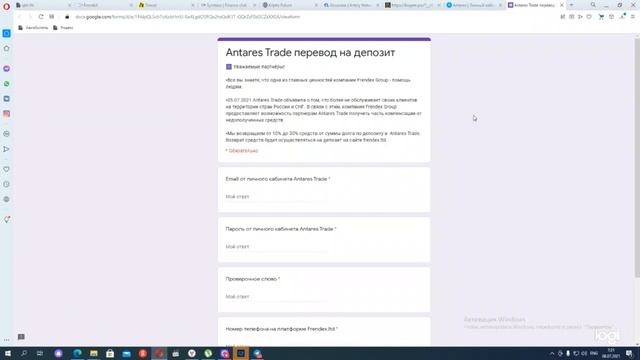This screenshot has width=640, height=360.
Task: Open VK icon in the Opera sidebar
Action: 7,99
